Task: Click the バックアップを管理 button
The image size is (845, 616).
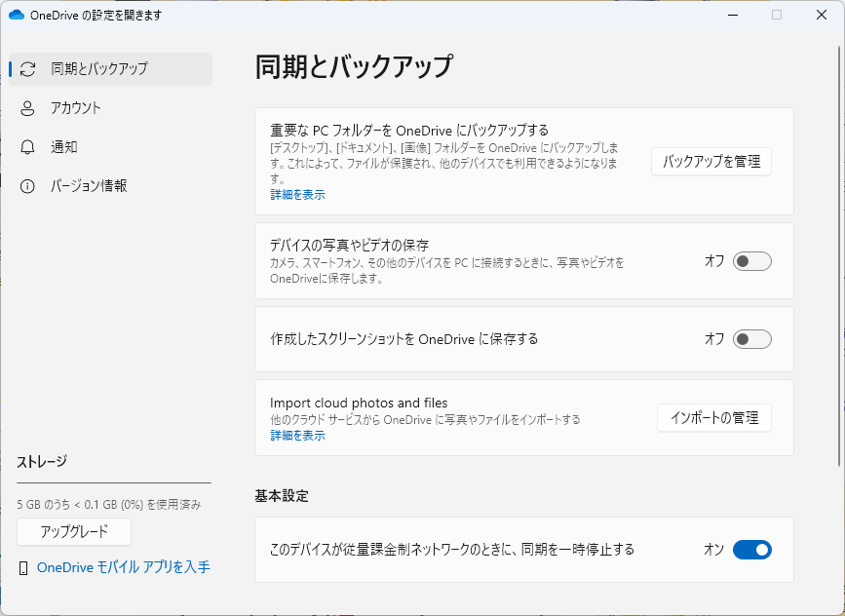Action: pyautogui.click(x=711, y=162)
